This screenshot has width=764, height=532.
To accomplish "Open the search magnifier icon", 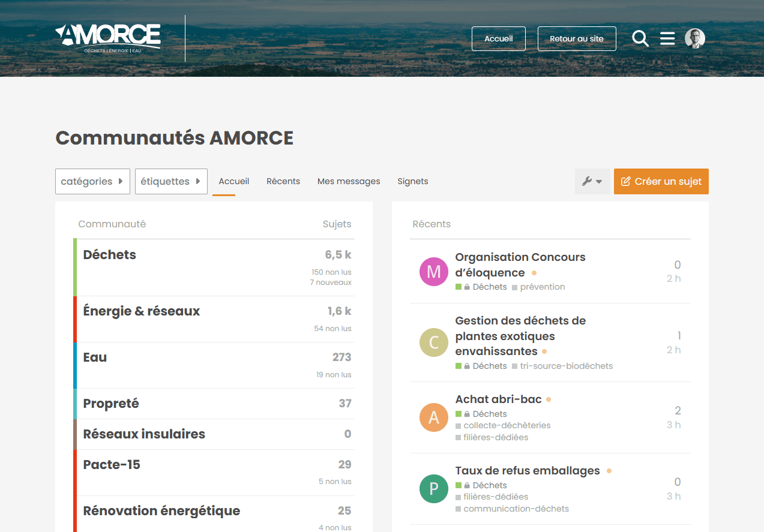I will click(640, 38).
